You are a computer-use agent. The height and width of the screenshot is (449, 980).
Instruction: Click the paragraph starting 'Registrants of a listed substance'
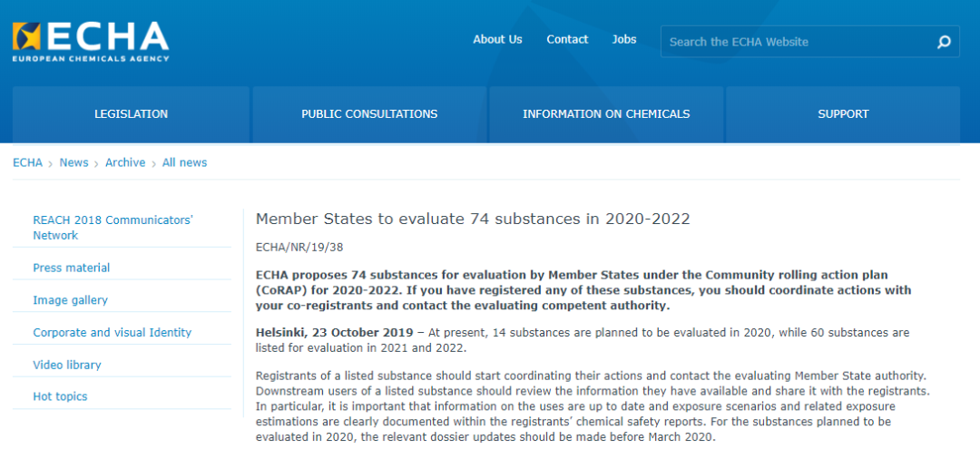click(x=593, y=406)
